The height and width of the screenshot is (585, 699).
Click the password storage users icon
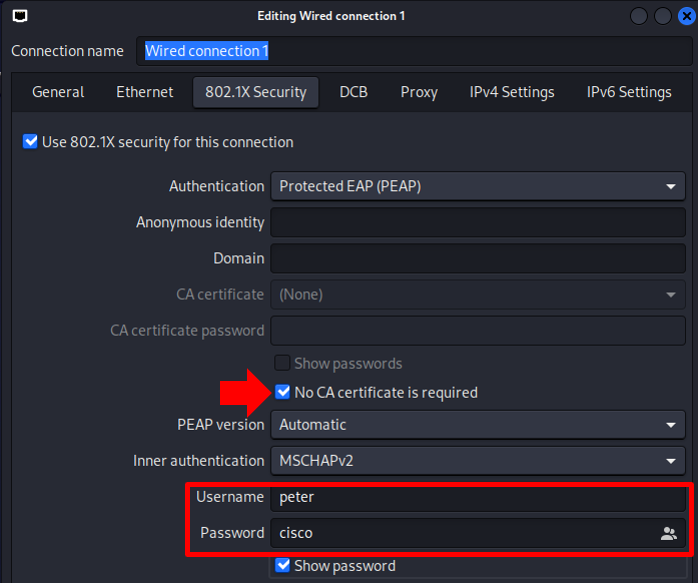[x=668, y=533]
